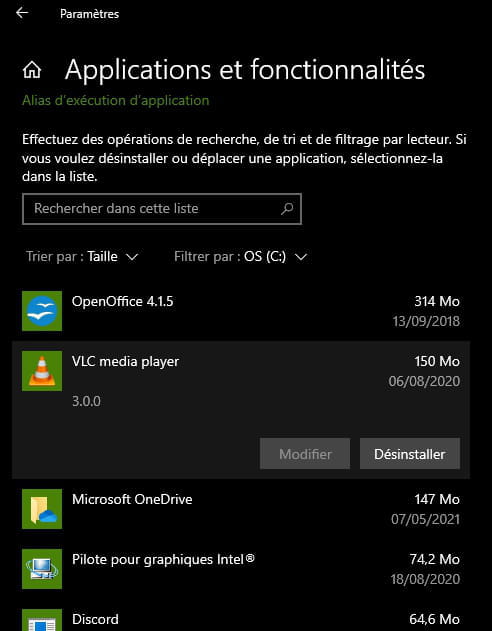The image size is (492, 631).
Task: Click the back arrow icon
Action: [x=22, y=13]
